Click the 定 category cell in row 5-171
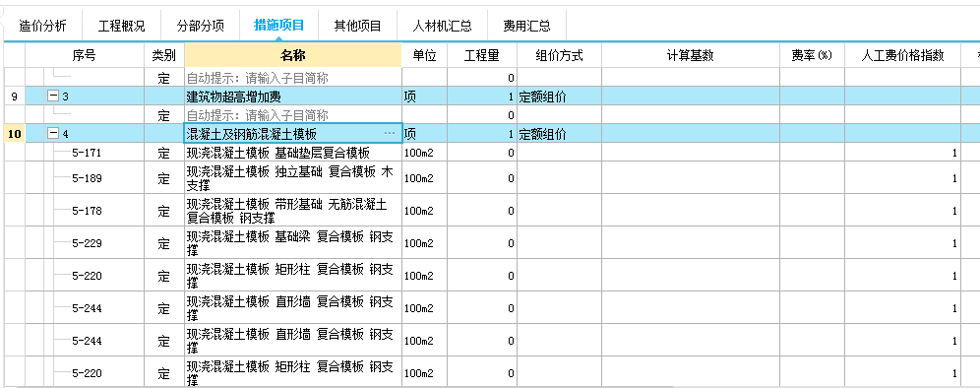 point(163,153)
